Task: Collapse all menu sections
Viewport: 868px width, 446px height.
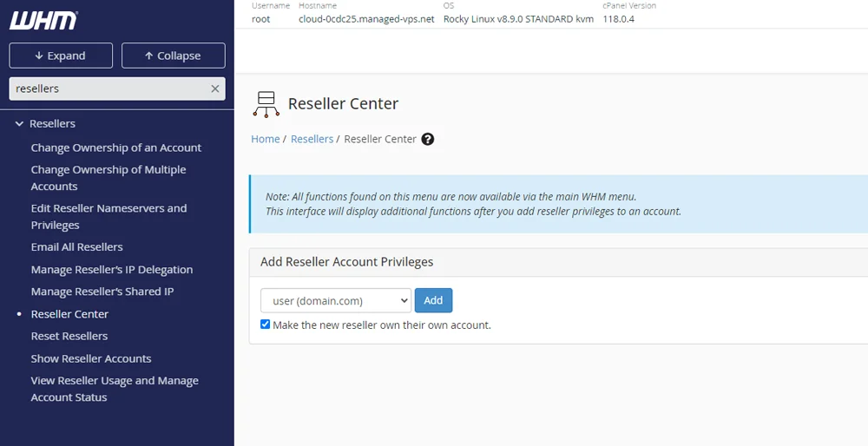Action: [x=174, y=56]
